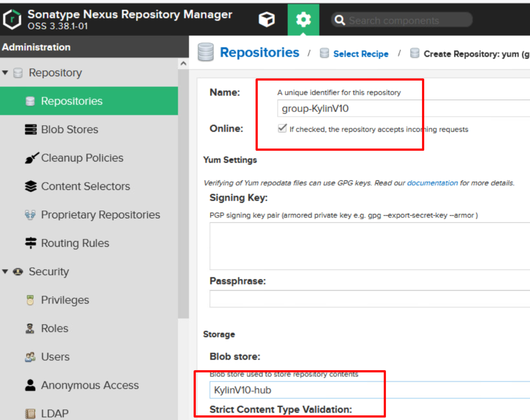
Task: Click the Create Repository breadcrumb icon
Action: [x=415, y=53]
